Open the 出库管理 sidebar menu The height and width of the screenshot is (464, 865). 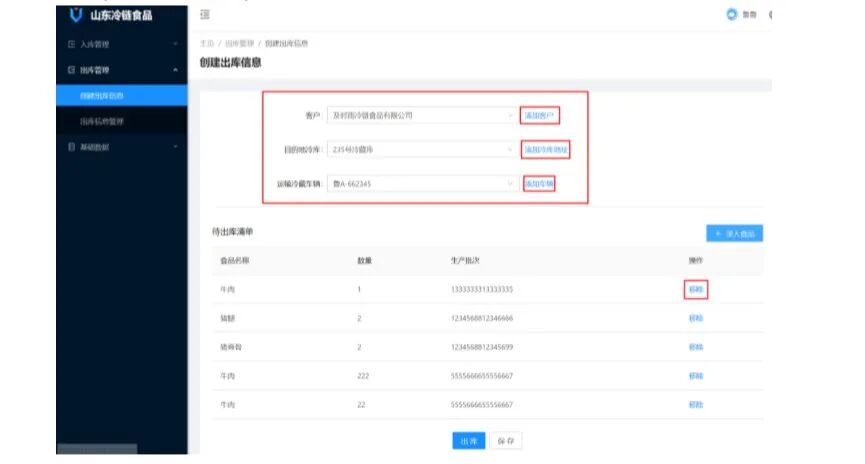[x=121, y=70]
